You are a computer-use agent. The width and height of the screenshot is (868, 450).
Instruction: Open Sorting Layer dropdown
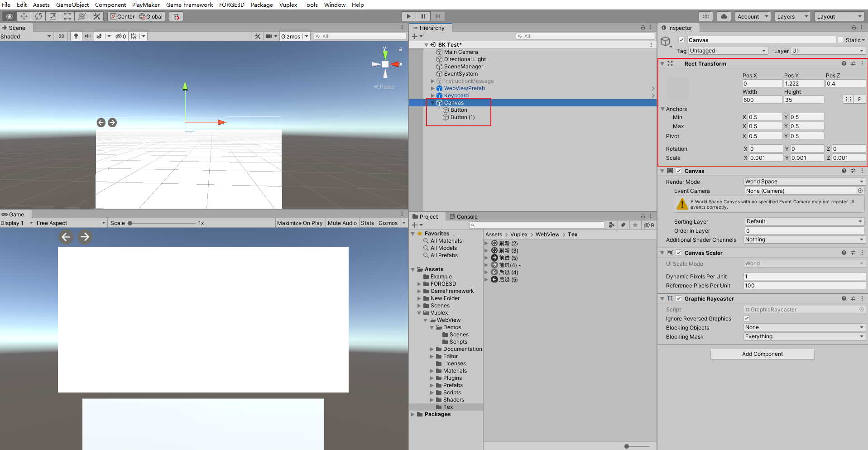805,221
